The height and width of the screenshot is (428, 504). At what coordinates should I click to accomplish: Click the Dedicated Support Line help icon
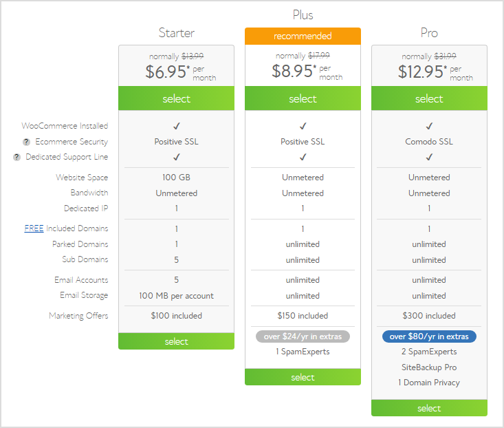pos(17,157)
